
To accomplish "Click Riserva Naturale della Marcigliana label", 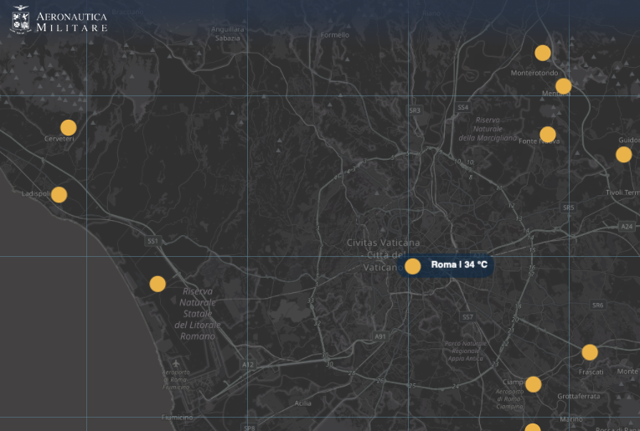I will [486, 129].
